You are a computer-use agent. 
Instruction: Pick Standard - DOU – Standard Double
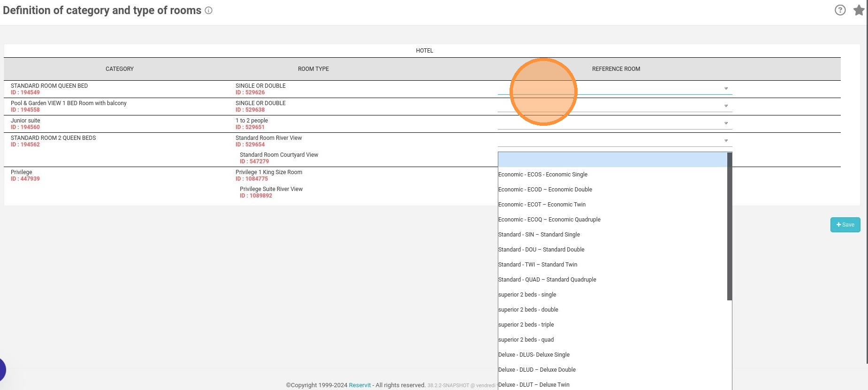coord(612,250)
